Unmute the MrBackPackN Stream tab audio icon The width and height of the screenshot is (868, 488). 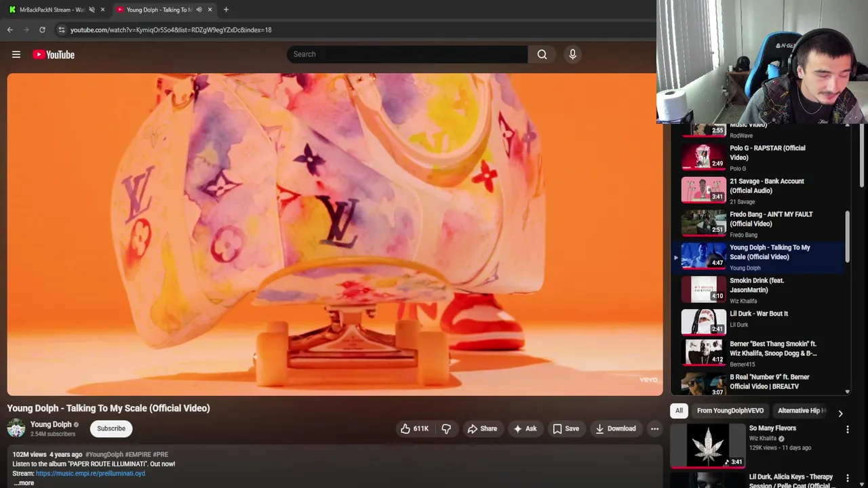[92, 9]
